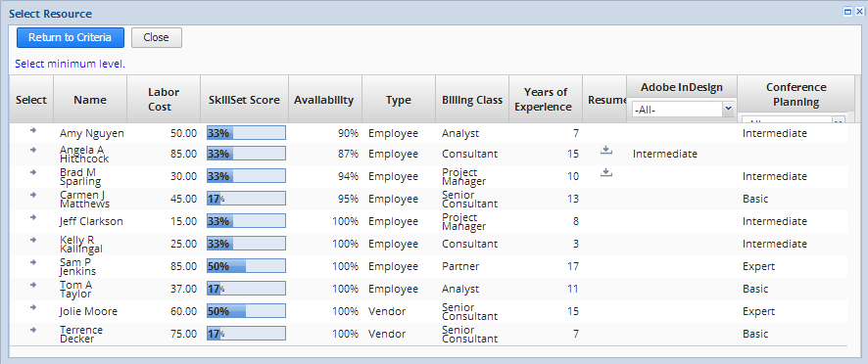Click the name Carmen J Matthews
The height and width of the screenshot is (364, 868).
(84, 200)
